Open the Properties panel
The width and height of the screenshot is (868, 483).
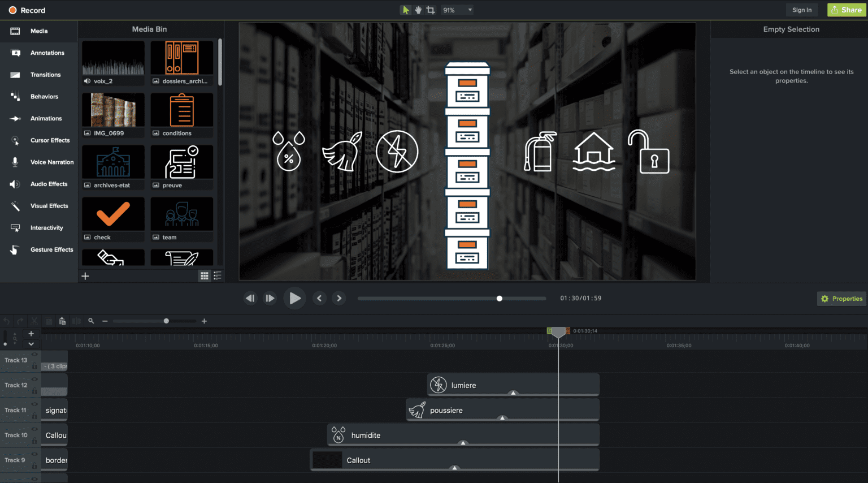point(841,298)
